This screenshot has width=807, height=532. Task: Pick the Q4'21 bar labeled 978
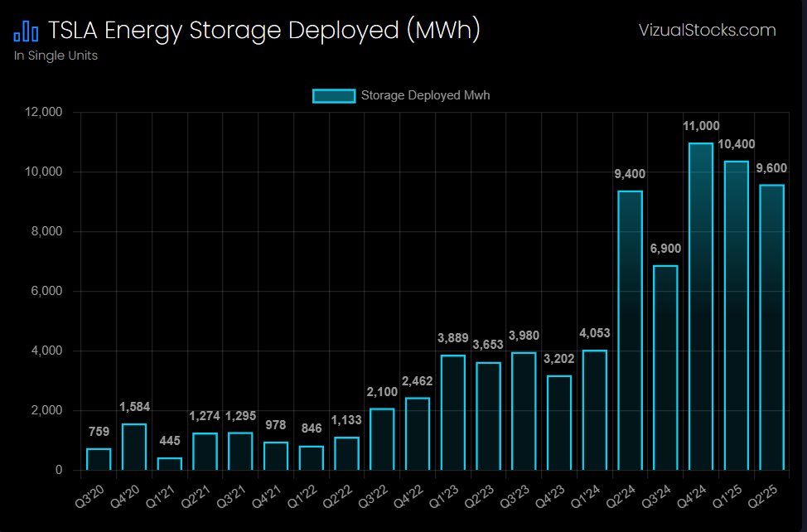[x=276, y=456]
